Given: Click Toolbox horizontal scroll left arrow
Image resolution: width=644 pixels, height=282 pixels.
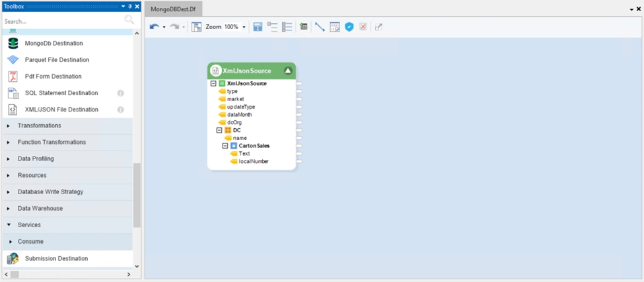Looking at the screenshot, I should pos(7,274).
